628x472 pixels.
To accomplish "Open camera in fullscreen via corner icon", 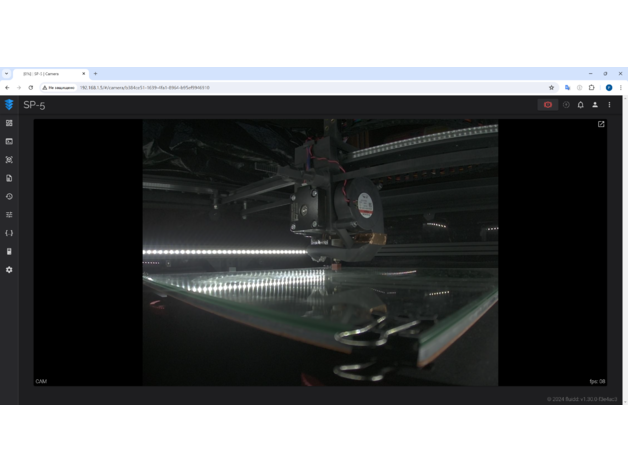I will tap(601, 125).
